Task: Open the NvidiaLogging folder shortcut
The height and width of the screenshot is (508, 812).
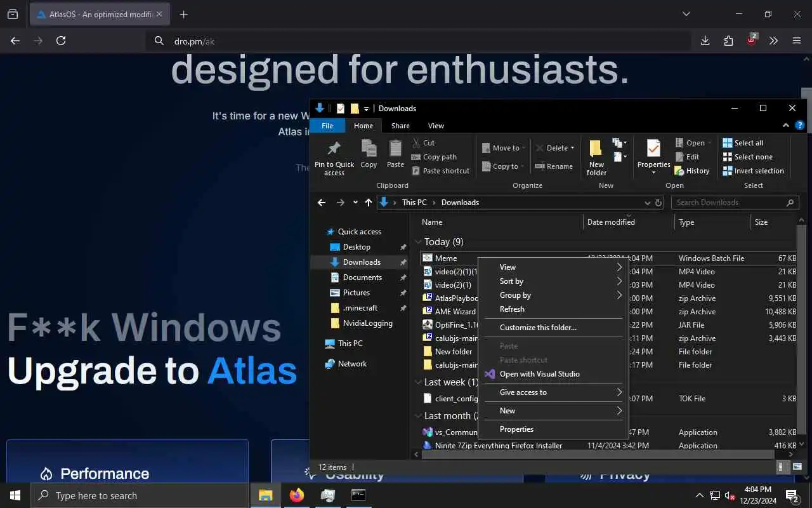Action: (367, 323)
